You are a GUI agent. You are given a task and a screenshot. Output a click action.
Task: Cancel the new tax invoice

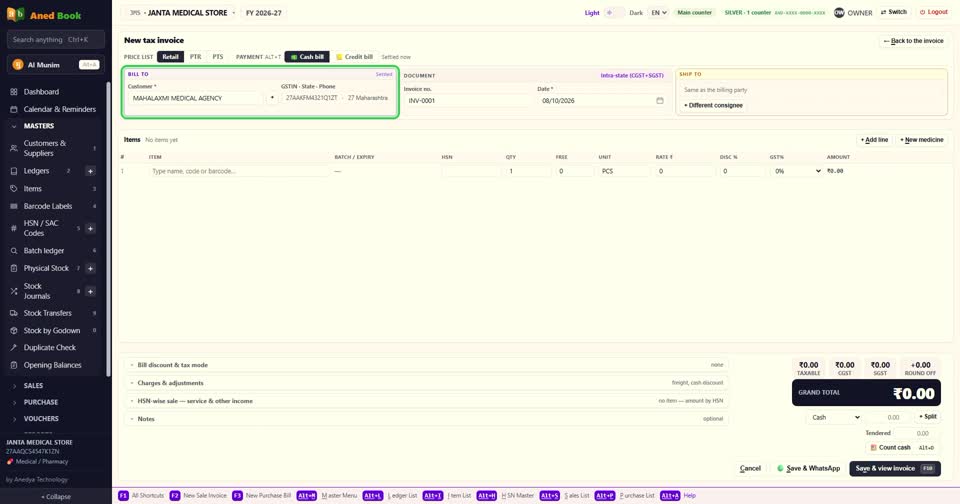point(750,468)
